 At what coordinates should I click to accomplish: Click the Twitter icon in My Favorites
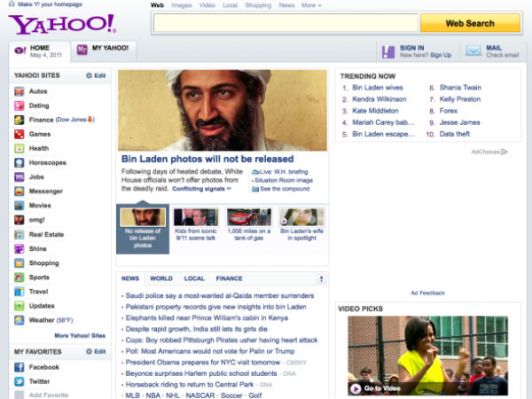[x=20, y=381]
